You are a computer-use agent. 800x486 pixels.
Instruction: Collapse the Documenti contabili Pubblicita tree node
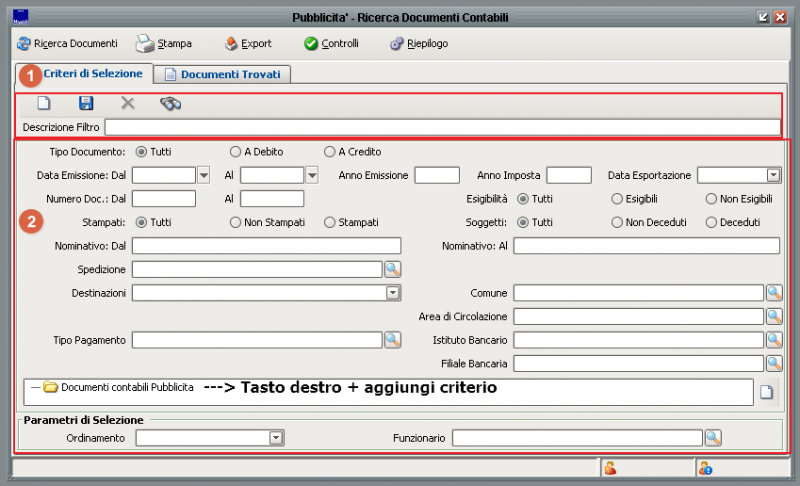tap(35, 387)
